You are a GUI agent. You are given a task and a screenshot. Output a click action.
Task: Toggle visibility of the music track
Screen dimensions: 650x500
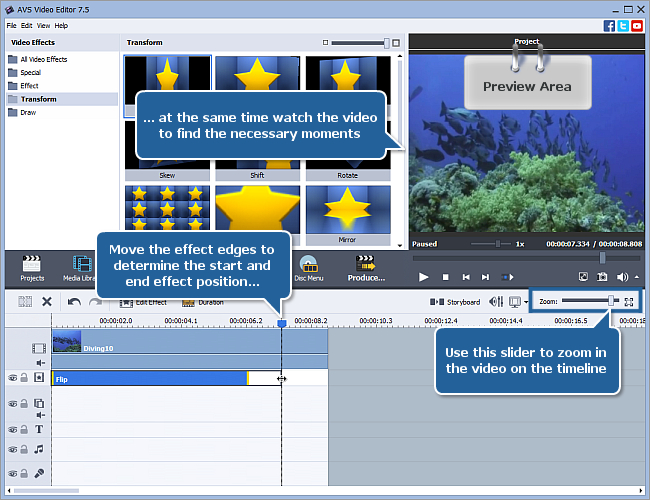click(13, 449)
